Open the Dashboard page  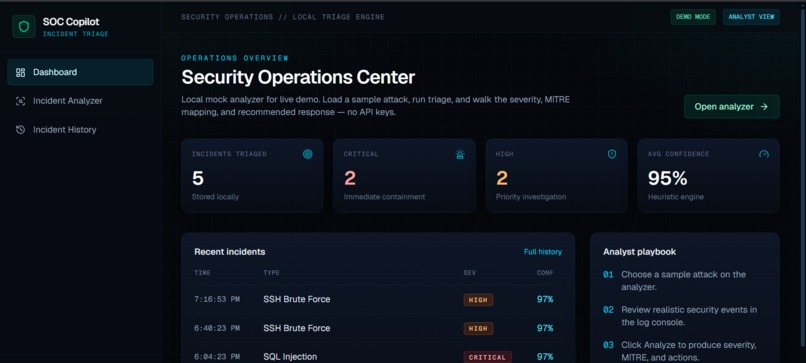(x=80, y=72)
